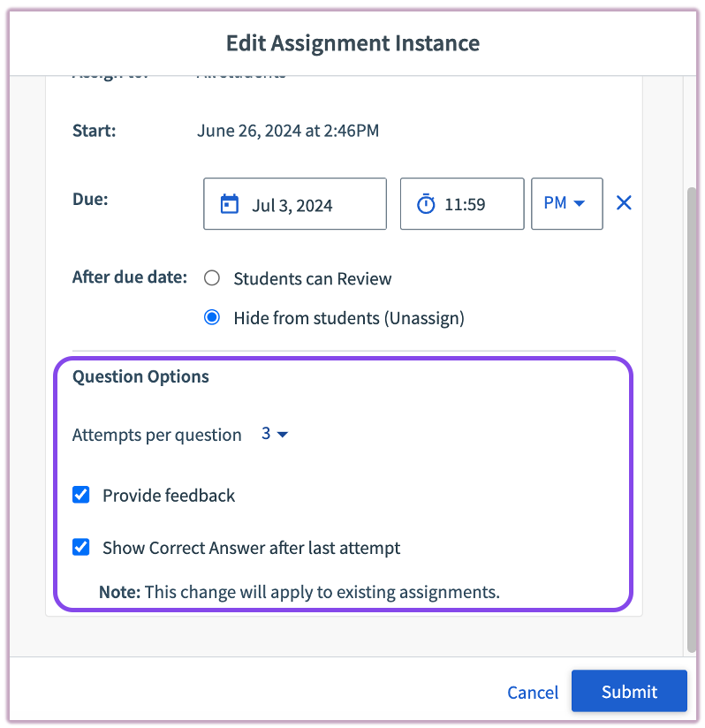Click the blue X icon next to AM/PM selector
The height and width of the screenshot is (728, 705).
pyautogui.click(x=624, y=202)
